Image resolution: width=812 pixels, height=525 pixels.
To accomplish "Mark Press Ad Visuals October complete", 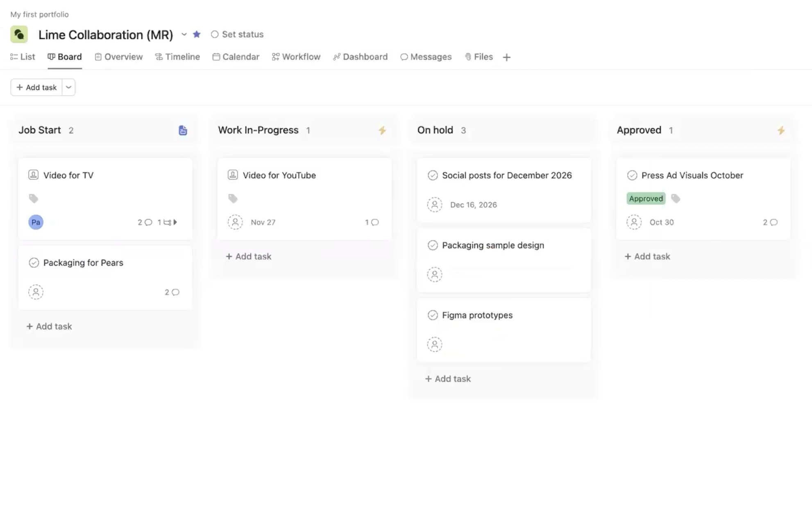I will (x=632, y=175).
